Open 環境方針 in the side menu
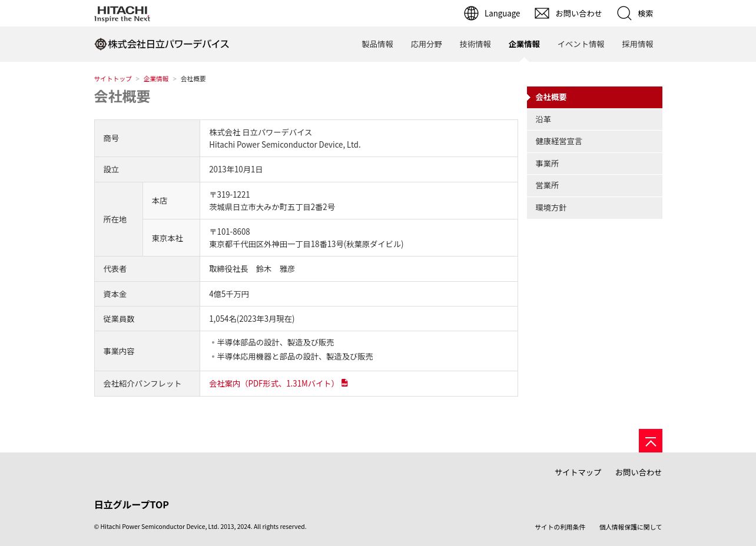This screenshot has height=546, width=756. [x=595, y=208]
